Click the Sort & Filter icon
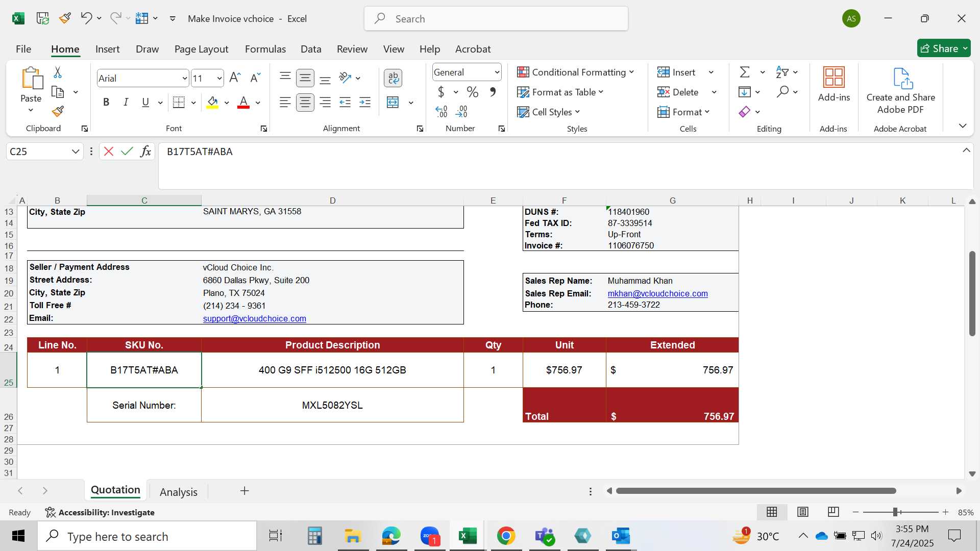Image resolution: width=980 pixels, height=551 pixels. 782,72
